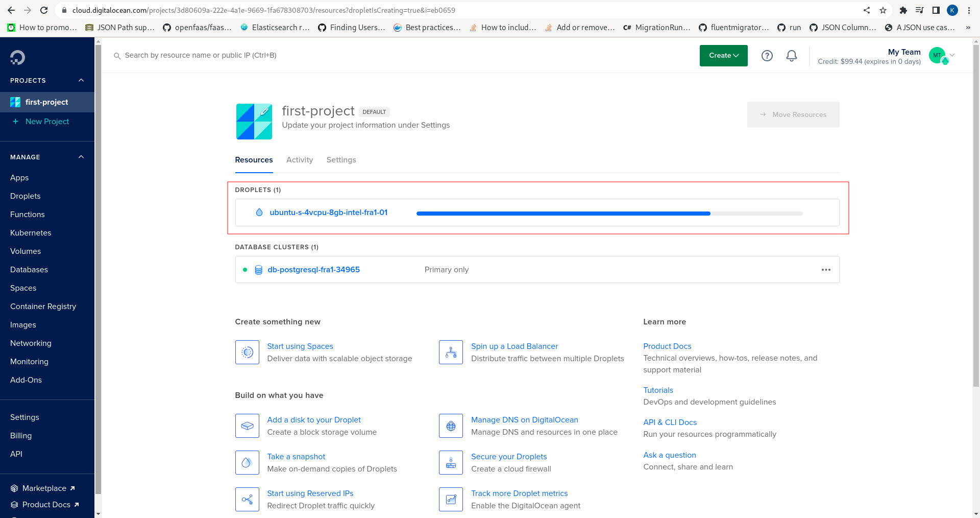Switch to the Activity tab
The height and width of the screenshot is (518, 980).
pos(300,160)
